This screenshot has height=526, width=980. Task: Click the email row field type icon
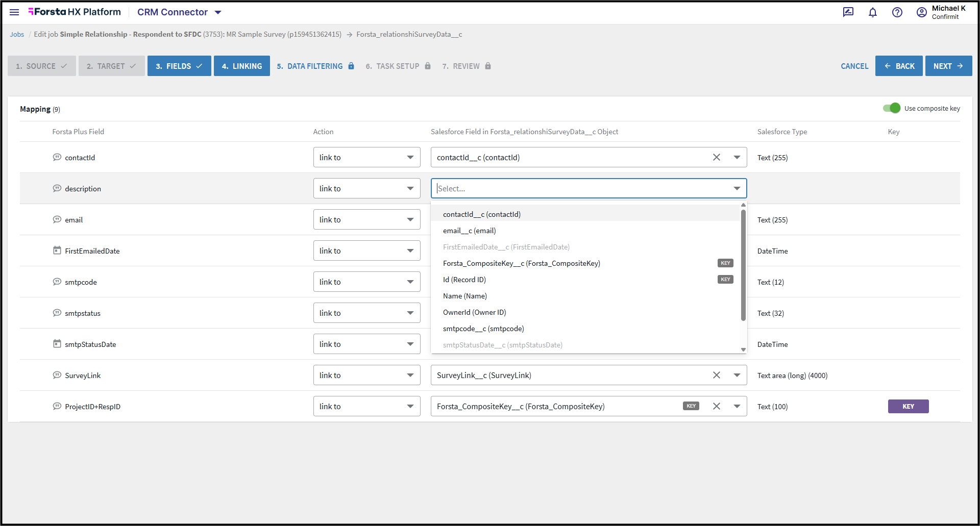tap(57, 219)
